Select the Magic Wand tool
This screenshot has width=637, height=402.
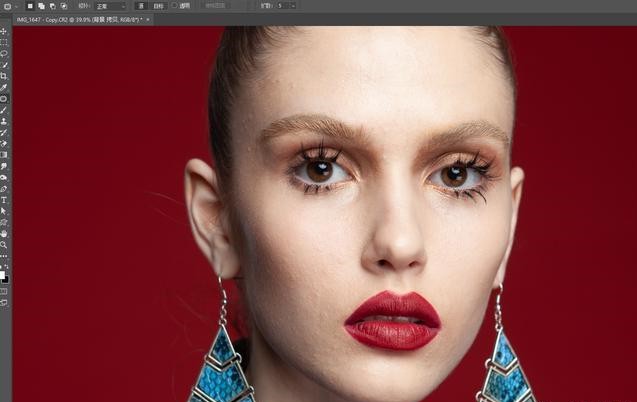tap(4, 65)
